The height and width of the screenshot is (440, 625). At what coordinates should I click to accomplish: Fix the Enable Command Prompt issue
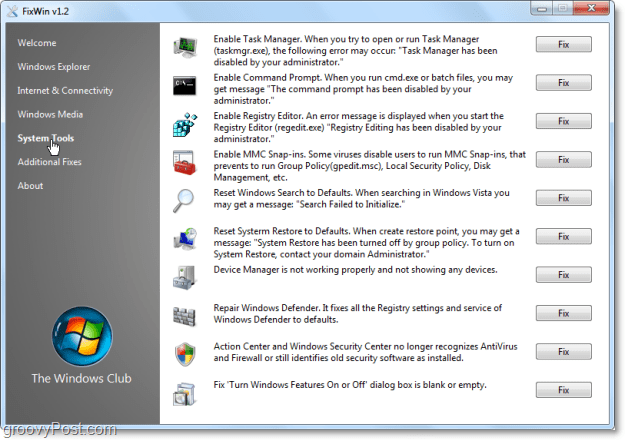point(564,82)
